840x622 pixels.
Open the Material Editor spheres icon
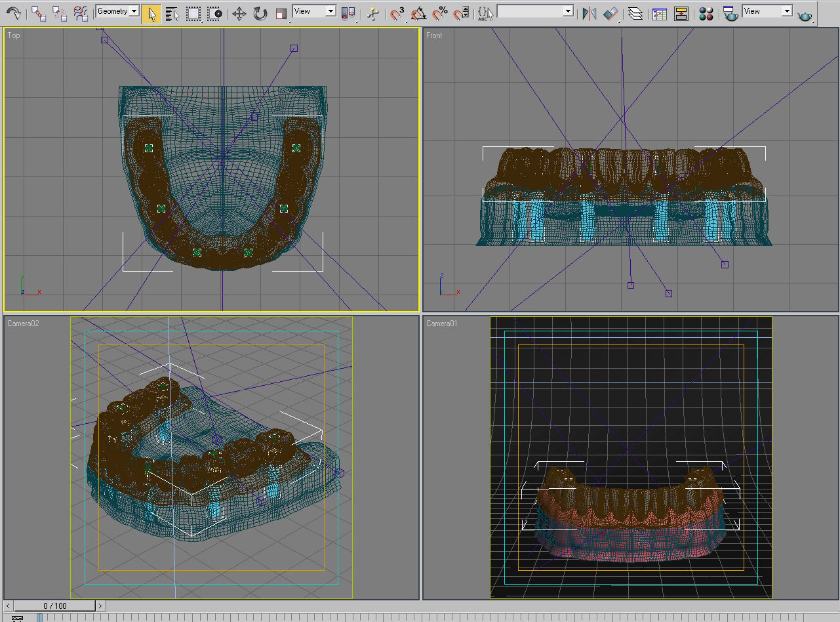coord(706,13)
